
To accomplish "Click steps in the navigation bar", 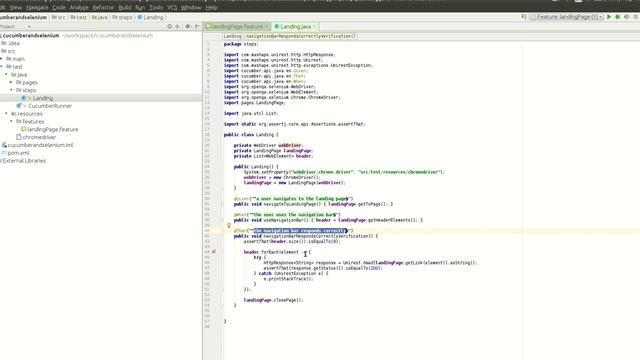I will (x=123, y=17).
